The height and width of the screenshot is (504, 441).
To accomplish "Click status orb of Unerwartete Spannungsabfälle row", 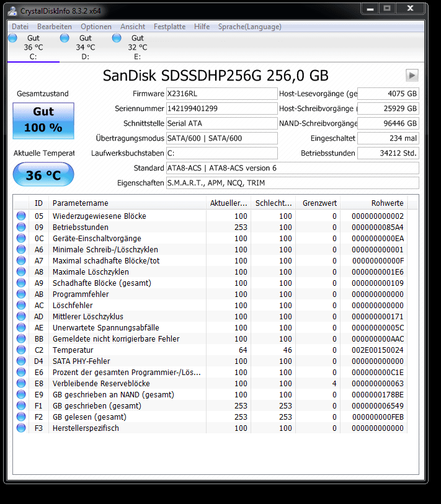I will coord(21,327).
